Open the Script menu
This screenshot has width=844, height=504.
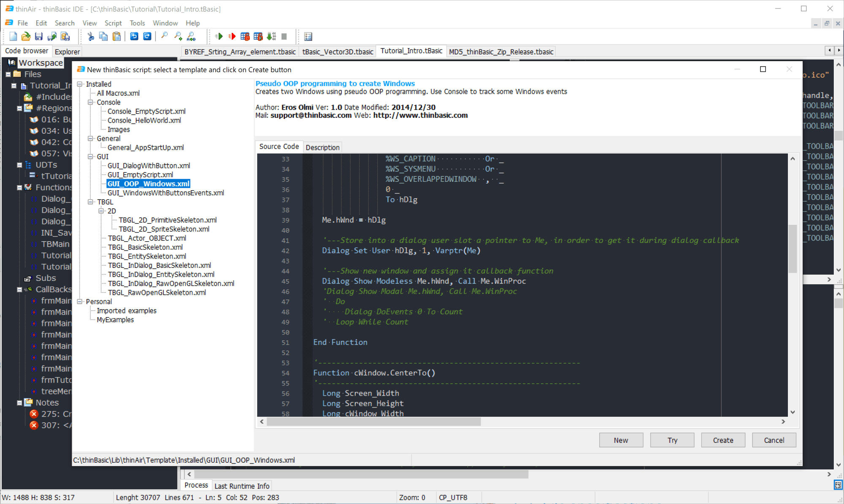(x=113, y=23)
